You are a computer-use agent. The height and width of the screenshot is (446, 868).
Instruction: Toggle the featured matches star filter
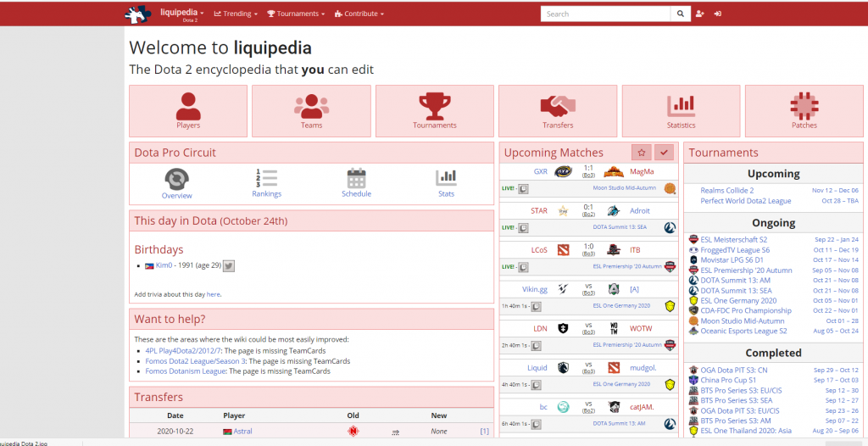point(642,153)
